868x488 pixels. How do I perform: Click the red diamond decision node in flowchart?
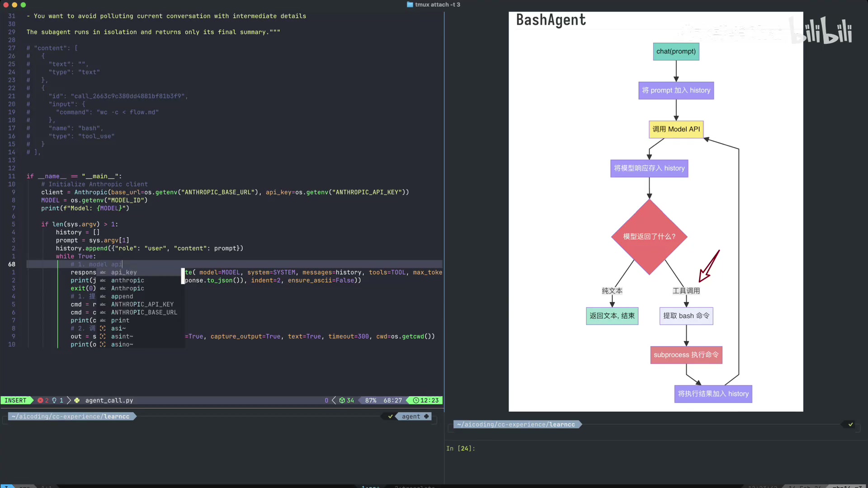[649, 236]
